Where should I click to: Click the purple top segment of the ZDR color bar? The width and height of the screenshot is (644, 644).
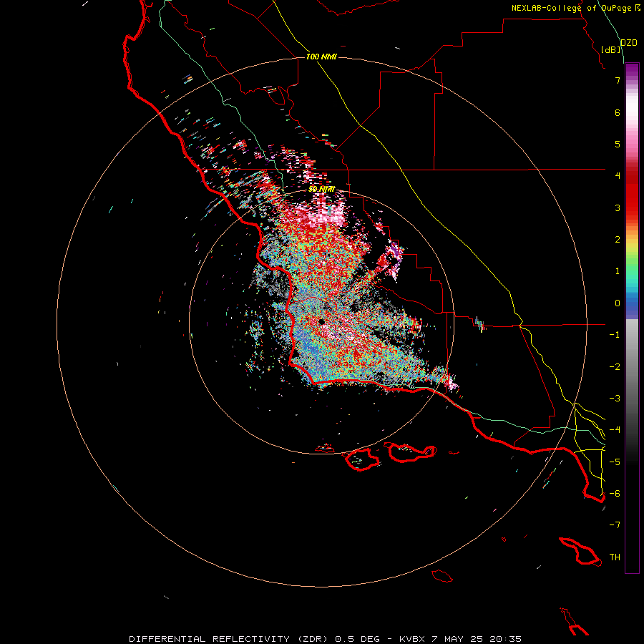632,69
